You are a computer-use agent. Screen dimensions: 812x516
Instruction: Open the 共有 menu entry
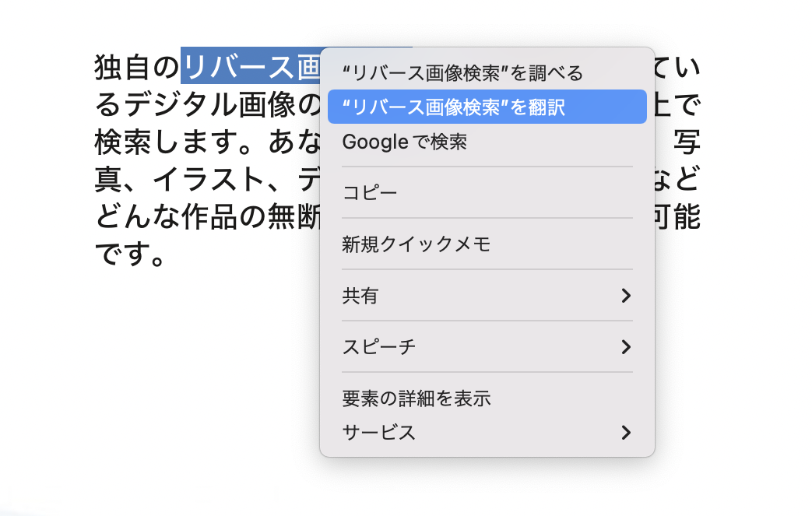pos(360,296)
